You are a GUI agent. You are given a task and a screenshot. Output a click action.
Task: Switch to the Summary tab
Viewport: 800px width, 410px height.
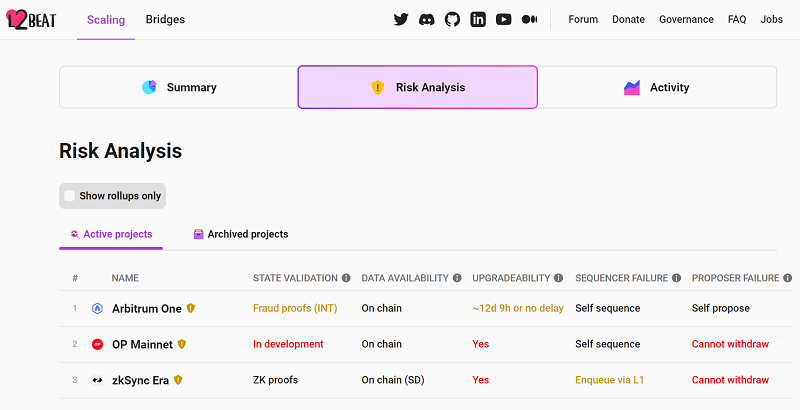tap(178, 87)
